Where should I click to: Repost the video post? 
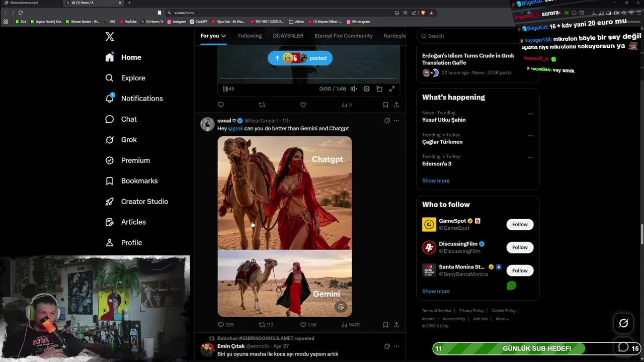(x=262, y=105)
